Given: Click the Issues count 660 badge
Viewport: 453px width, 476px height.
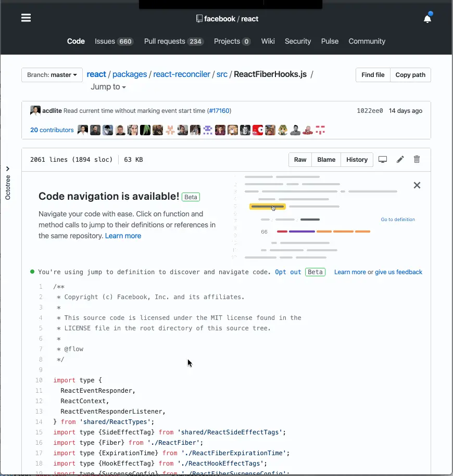Looking at the screenshot, I should click(125, 42).
